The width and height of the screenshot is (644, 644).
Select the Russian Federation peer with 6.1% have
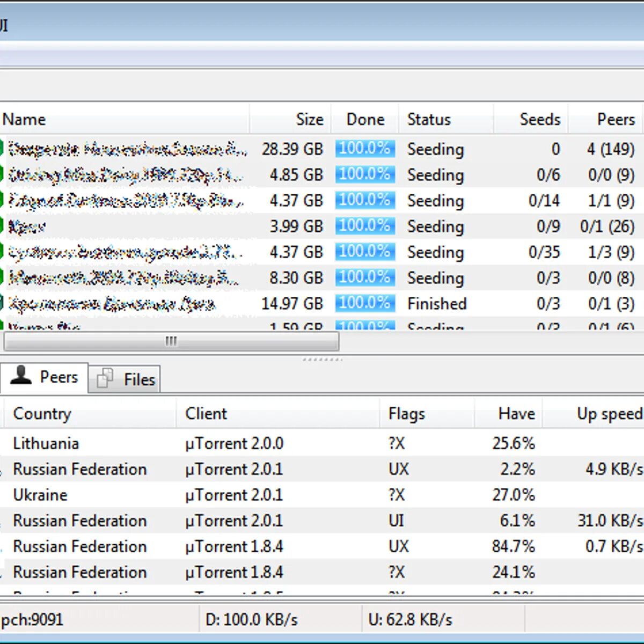[x=322, y=521]
